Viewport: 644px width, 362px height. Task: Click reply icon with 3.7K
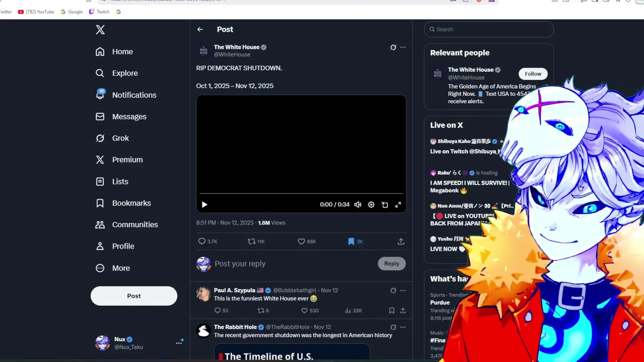(208, 242)
